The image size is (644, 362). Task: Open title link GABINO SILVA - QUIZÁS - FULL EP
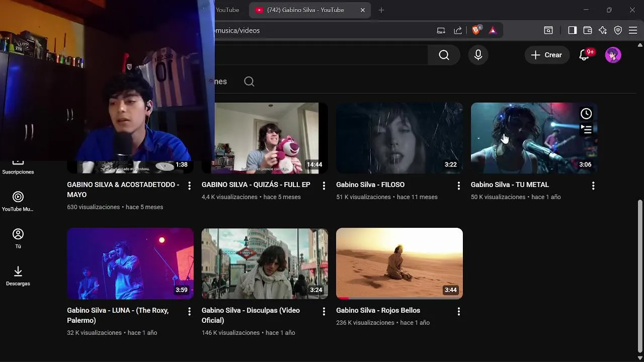(256, 185)
